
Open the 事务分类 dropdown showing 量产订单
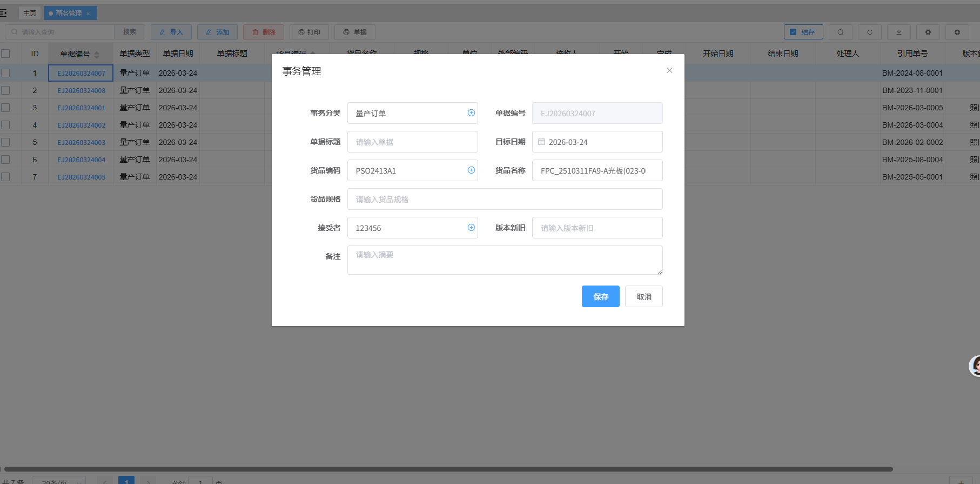tap(408, 113)
